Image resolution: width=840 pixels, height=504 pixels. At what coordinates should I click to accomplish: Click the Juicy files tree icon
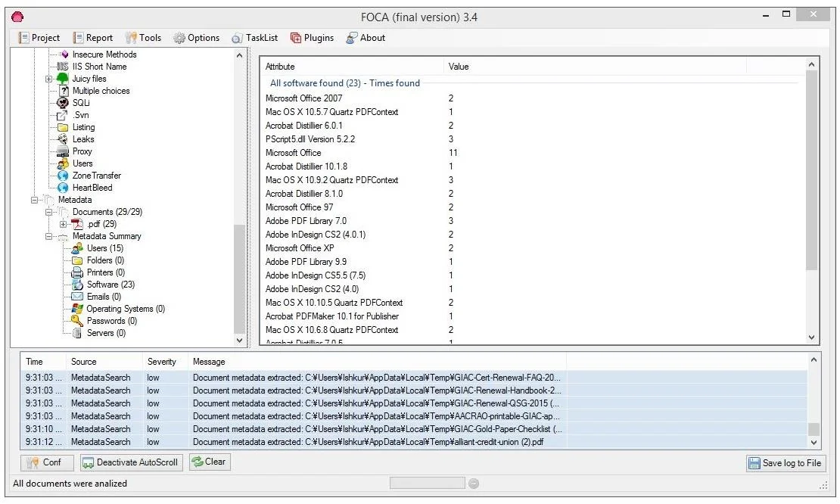[x=63, y=79]
